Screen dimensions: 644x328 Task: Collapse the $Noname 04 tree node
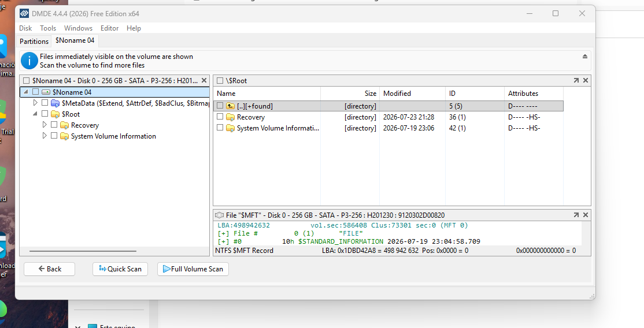coord(26,92)
